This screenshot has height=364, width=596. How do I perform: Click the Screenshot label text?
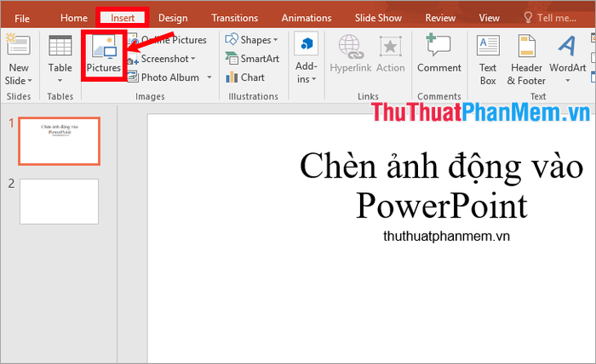click(x=164, y=59)
